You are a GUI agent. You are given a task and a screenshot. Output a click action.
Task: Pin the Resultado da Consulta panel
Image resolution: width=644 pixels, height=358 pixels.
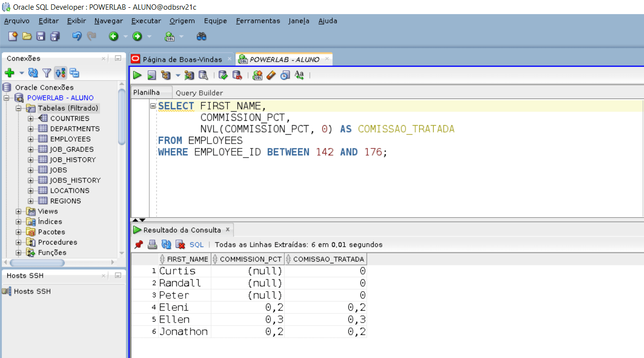point(139,244)
